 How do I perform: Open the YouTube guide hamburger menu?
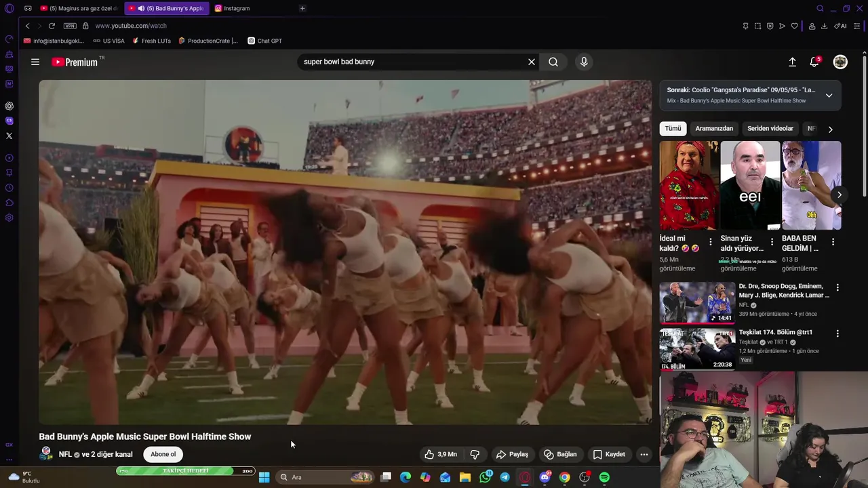(x=35, y=62)
